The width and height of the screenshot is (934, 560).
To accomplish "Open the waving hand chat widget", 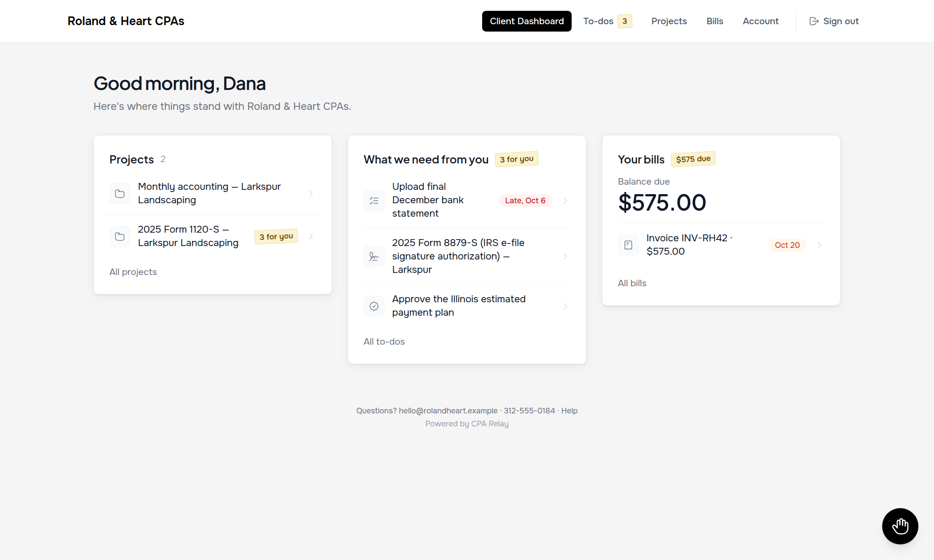I will click(900, 526).
